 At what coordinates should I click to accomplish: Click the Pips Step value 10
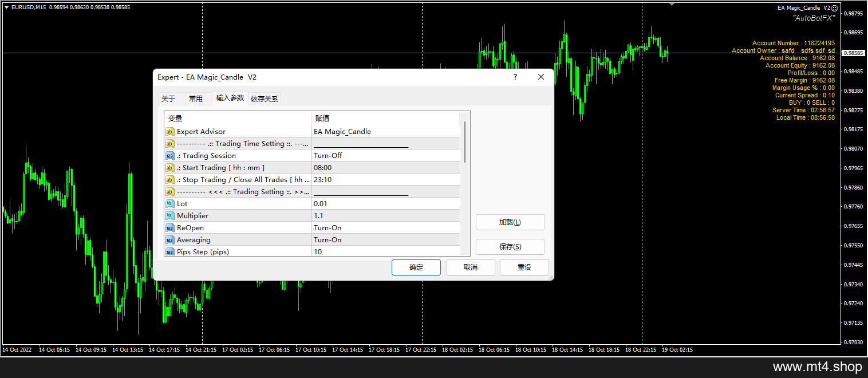318,252
